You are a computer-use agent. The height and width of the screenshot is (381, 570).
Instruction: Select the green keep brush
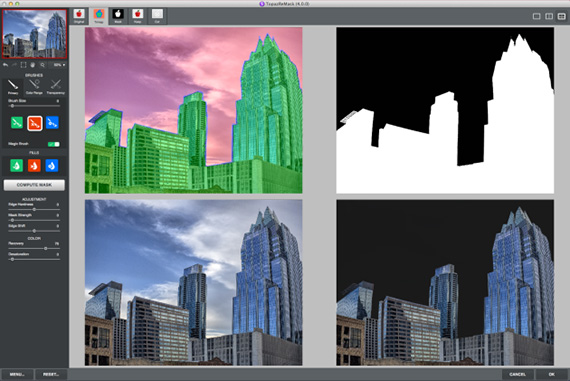[x=17, y=123]
